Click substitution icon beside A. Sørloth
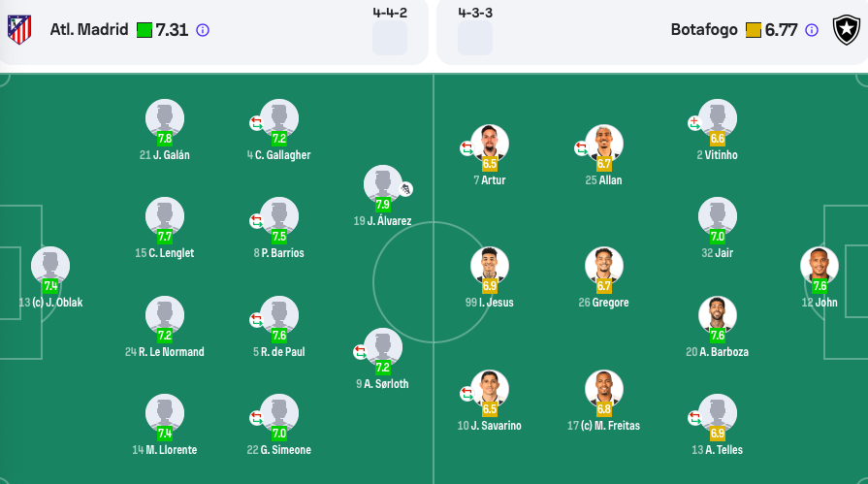Image resolution: width=868 pixels, height=484 pixels. coord(360,352)
